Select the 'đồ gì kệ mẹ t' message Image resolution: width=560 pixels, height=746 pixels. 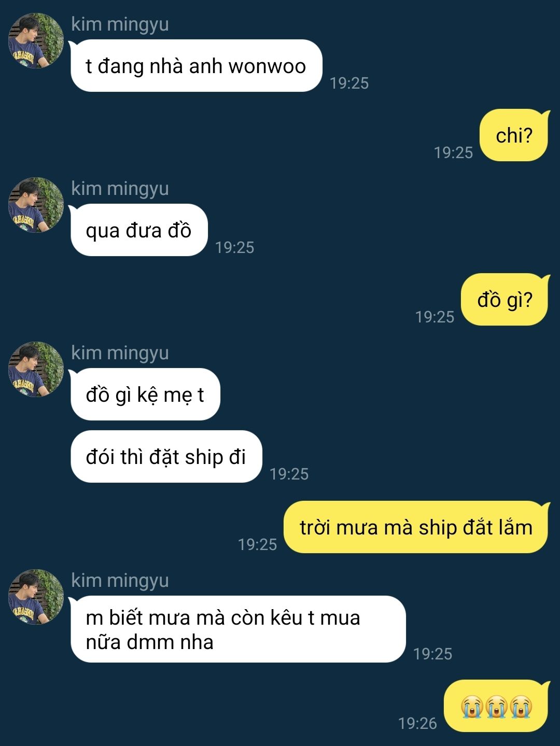(145, 395)
